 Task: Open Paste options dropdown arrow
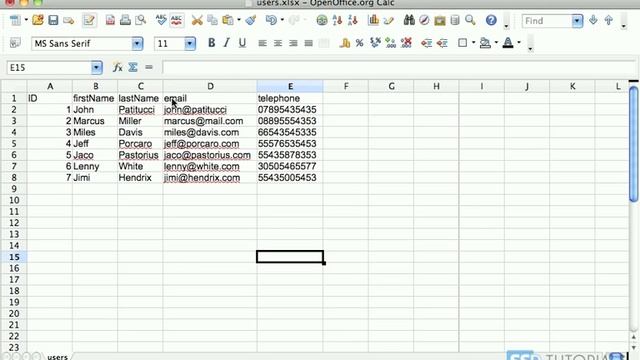click(x=239, y=20)
